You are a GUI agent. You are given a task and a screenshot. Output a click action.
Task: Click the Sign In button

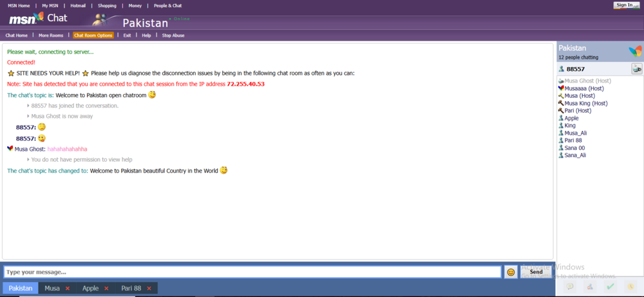[627, 5]
